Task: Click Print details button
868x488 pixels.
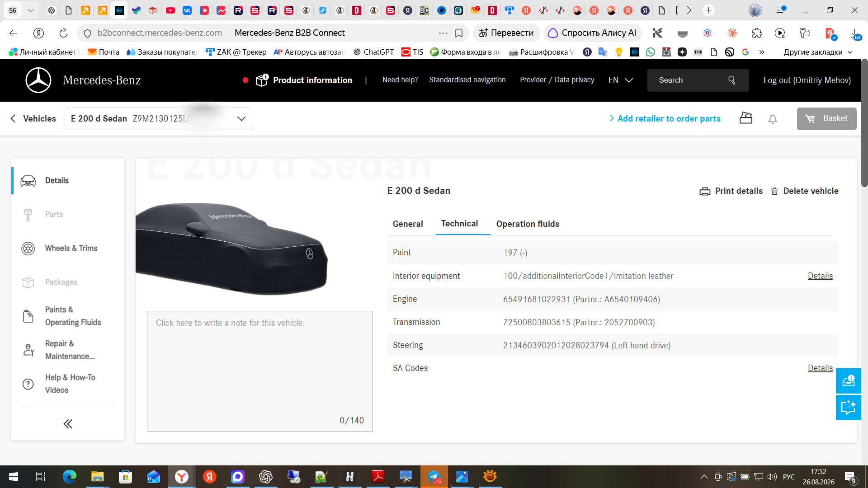Action: point(731,191)
